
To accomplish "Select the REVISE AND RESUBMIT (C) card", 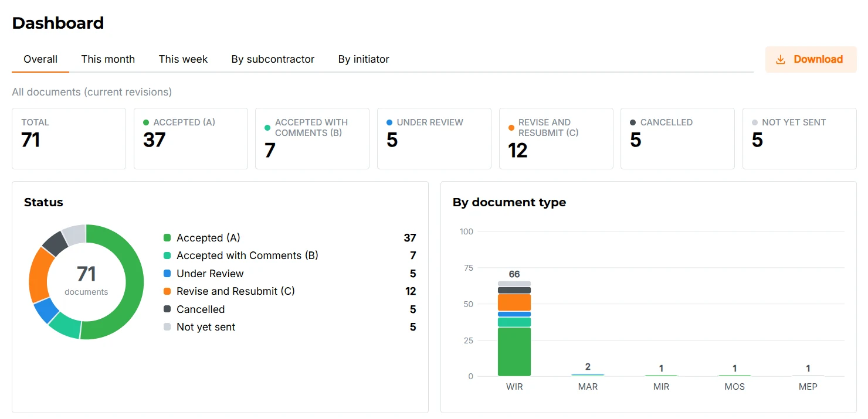I will [556, 138].
